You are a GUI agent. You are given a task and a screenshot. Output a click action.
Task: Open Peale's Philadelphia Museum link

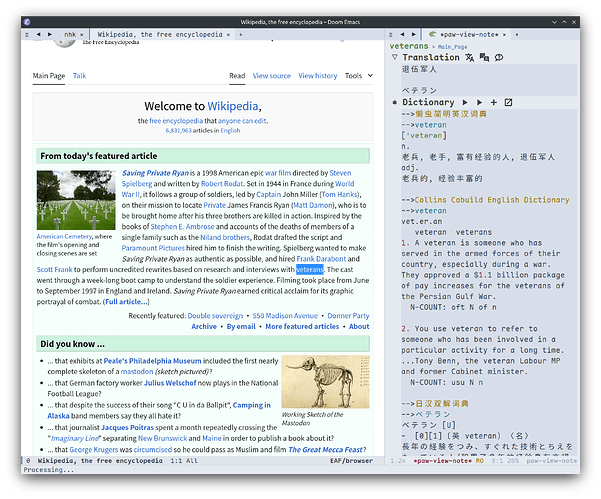(153, 361)
